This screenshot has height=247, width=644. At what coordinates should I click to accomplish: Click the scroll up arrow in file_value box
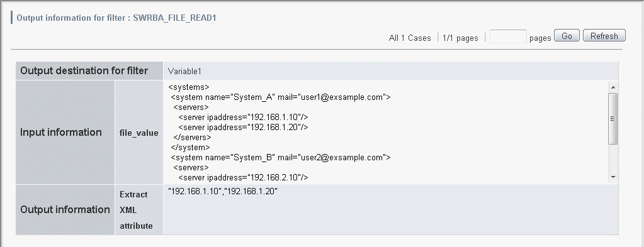coord(613,87)
